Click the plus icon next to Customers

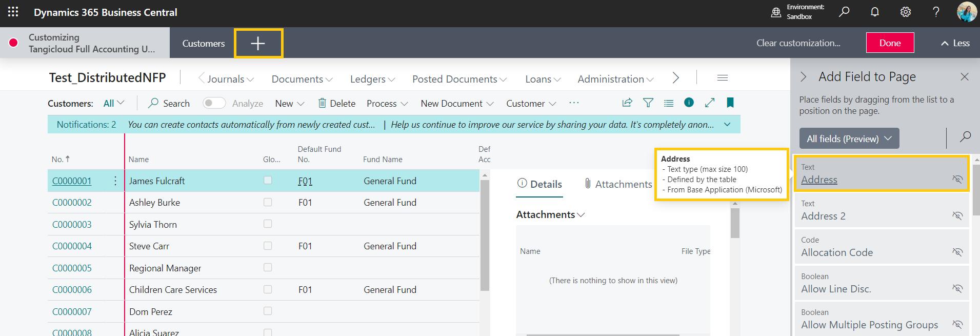coord(258,43)
